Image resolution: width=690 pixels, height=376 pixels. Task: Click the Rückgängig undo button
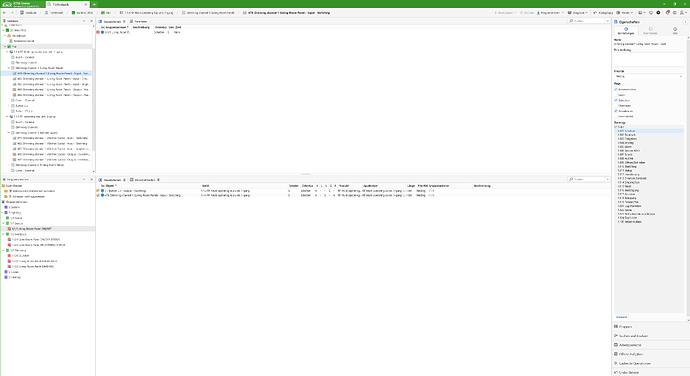click(x=603, y=13)
